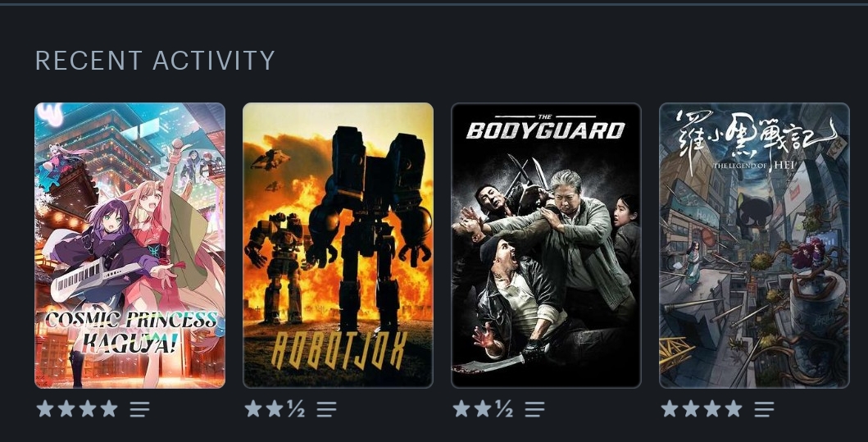The height and width of the screenshot is (442, 868).
Task: Open the Robot Jox movie poster
Action: tap(339, 245)
